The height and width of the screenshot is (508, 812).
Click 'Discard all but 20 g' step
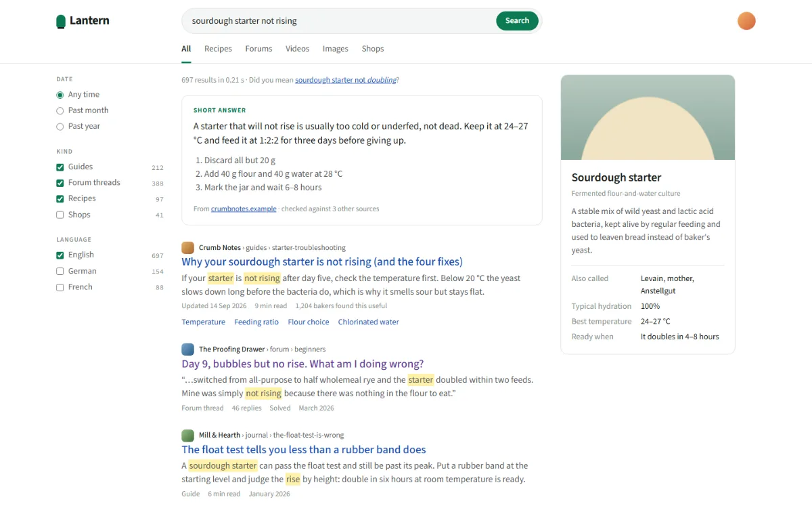(x=240, y=161)
